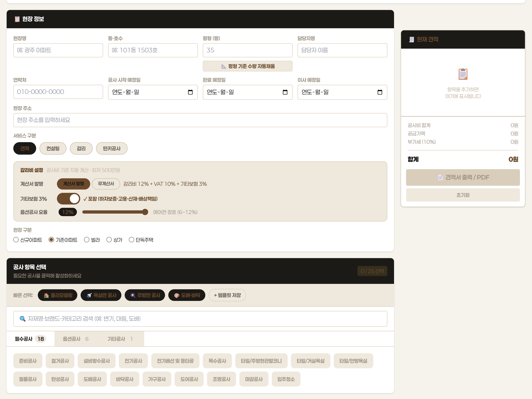This screenshot has height=399, width=532.
Task: Activate the 철거공사 work item
Action: click(60, 361)
